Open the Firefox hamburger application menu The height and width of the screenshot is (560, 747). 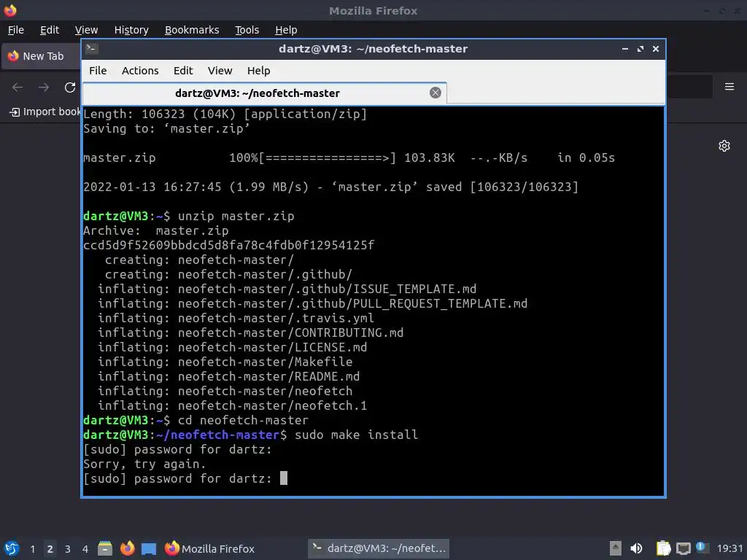(x=729, y=87)
